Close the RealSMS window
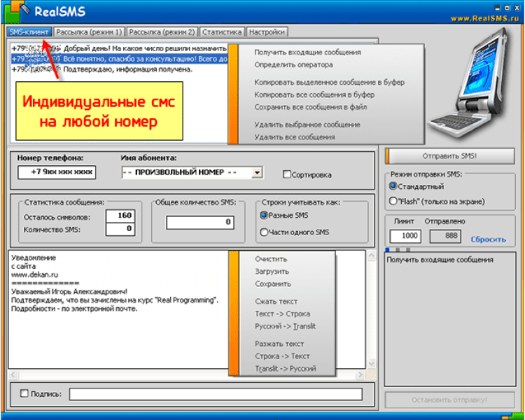 (517, 8)
